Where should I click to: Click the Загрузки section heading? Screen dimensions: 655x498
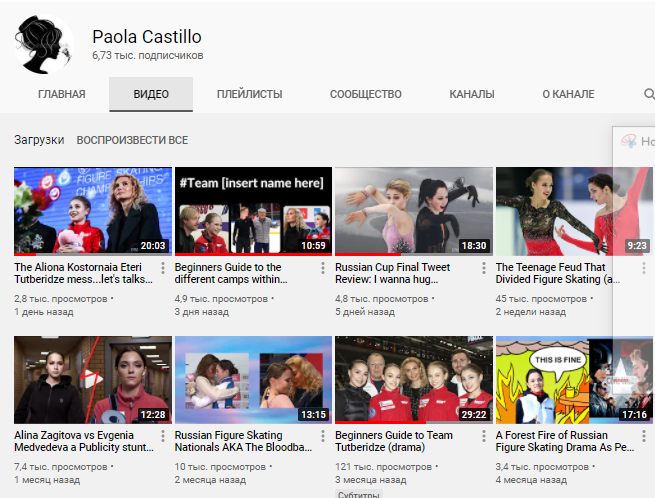(39, 140)
